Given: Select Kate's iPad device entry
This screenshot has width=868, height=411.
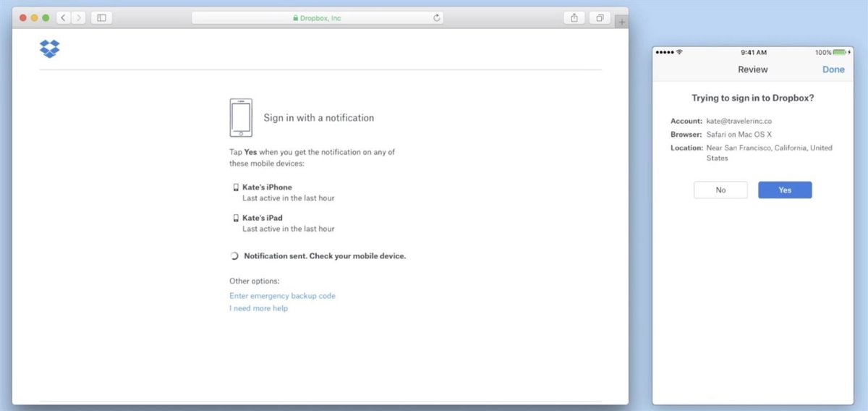Looking at the screenshot, I should (262, 218).
